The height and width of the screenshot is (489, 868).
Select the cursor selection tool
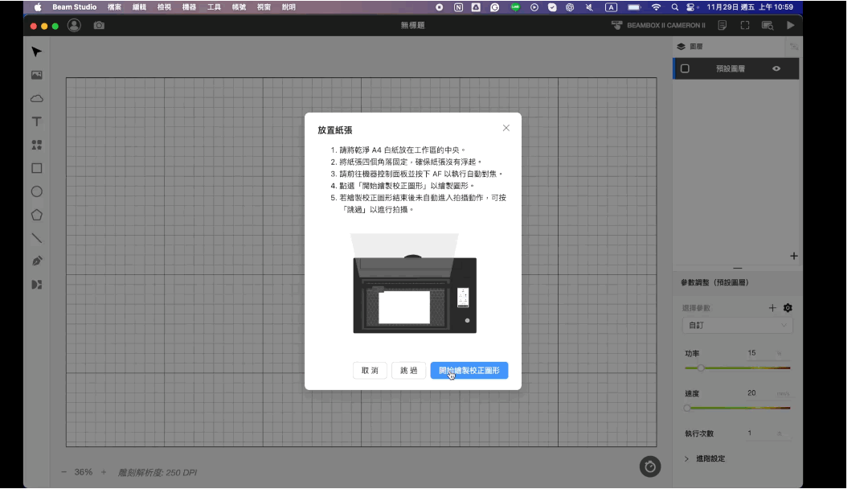point(36,52)
